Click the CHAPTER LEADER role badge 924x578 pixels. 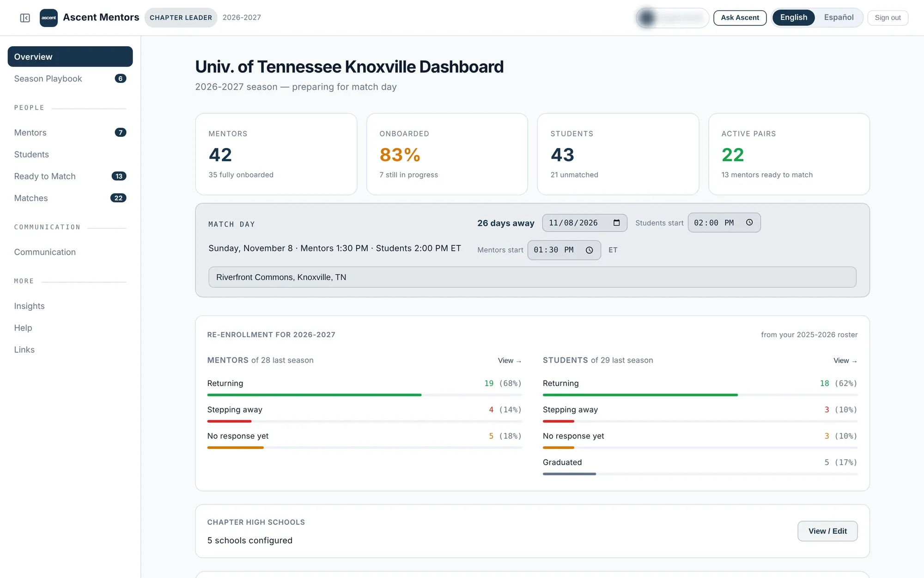(x=181, y=18)
